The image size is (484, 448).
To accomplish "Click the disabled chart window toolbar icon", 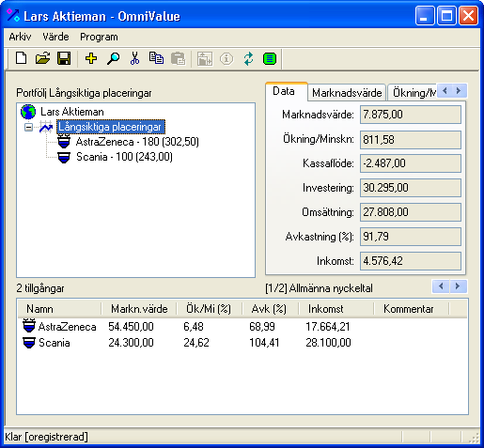I will [x=205, y=58].
